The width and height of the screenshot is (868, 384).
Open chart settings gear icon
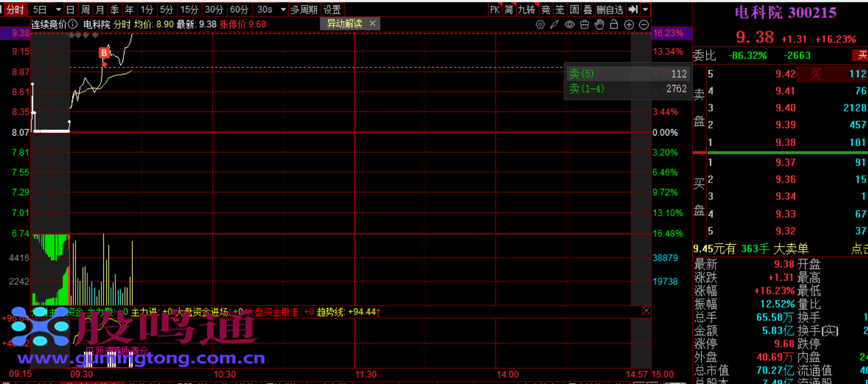pyautogui.click(x=540, y=25)
